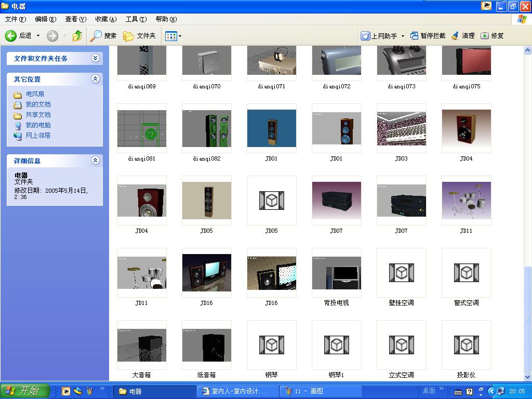Click the 桌面 desktop toolbar label
This screenshot has height=399, width=532.
coord(429,391)
